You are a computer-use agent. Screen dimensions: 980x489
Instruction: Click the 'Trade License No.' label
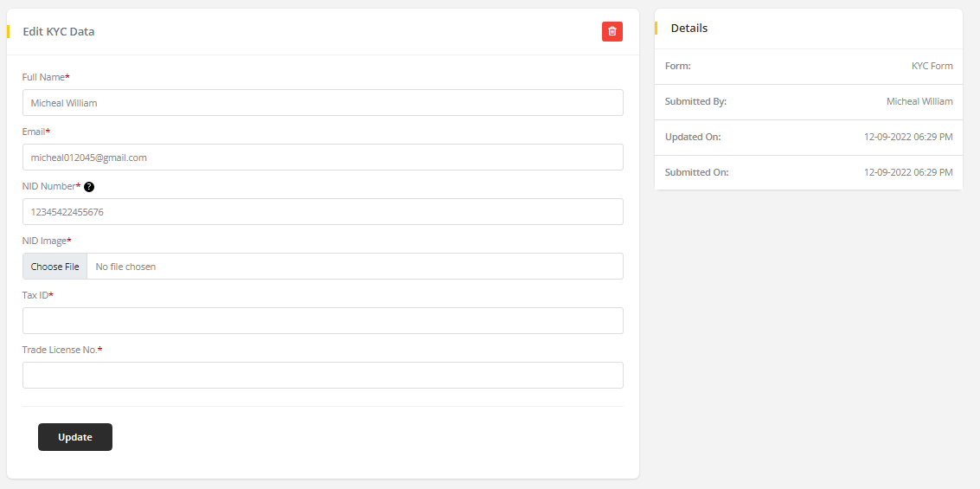point(60,350)
